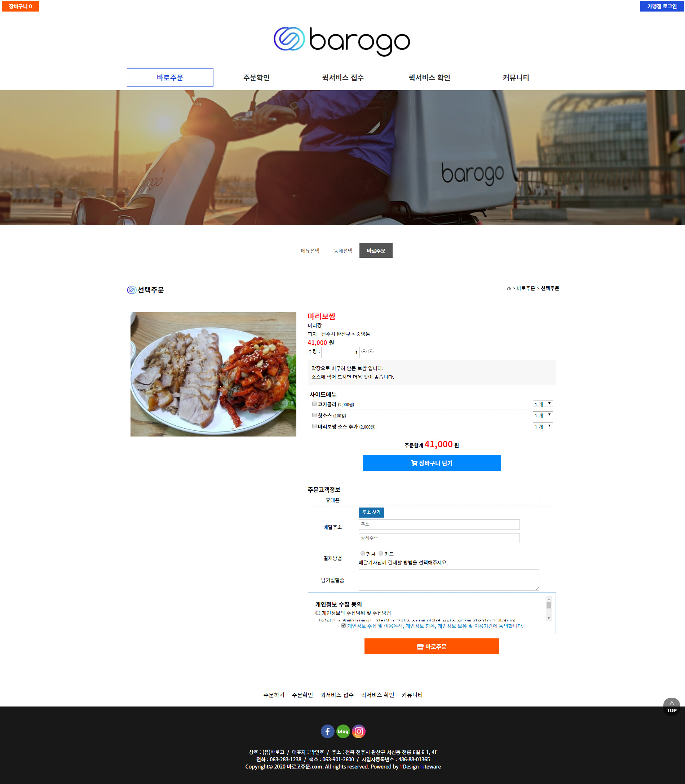The height and width of the screenshot is (784, 685).
Task: Toggle the privacy collection consent checkbox
Action: [x=344, y=625]
